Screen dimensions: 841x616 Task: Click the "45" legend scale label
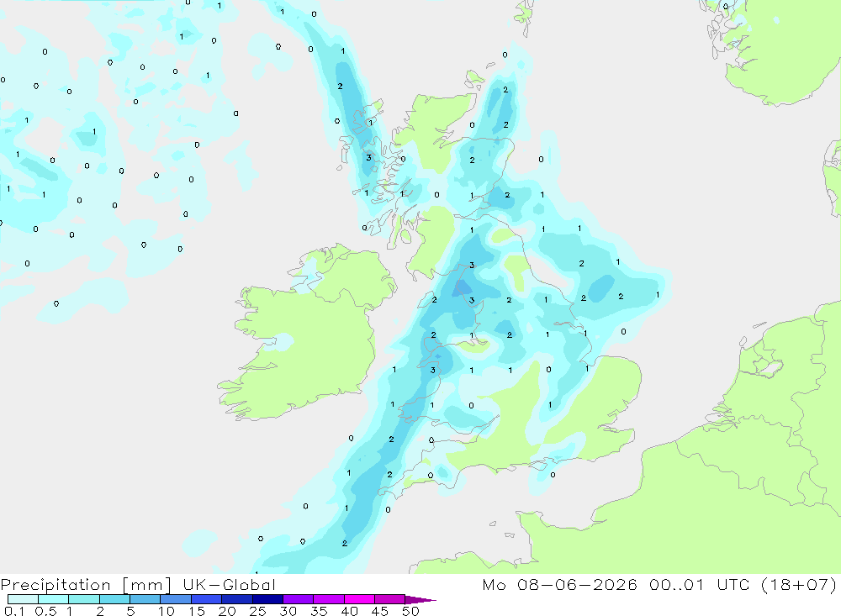(380, 611)
